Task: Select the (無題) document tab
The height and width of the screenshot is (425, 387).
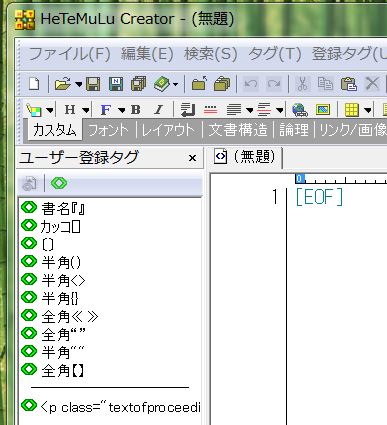Action: coord(247,157)
